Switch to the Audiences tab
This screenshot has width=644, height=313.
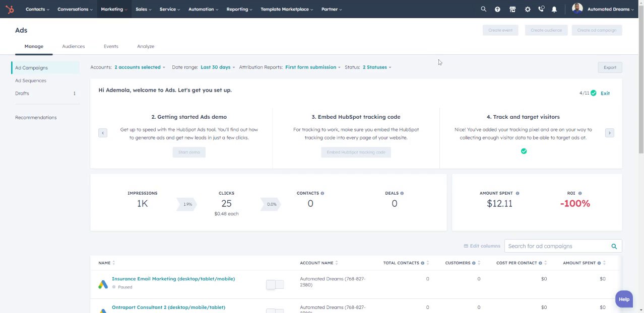click(74, 46)
